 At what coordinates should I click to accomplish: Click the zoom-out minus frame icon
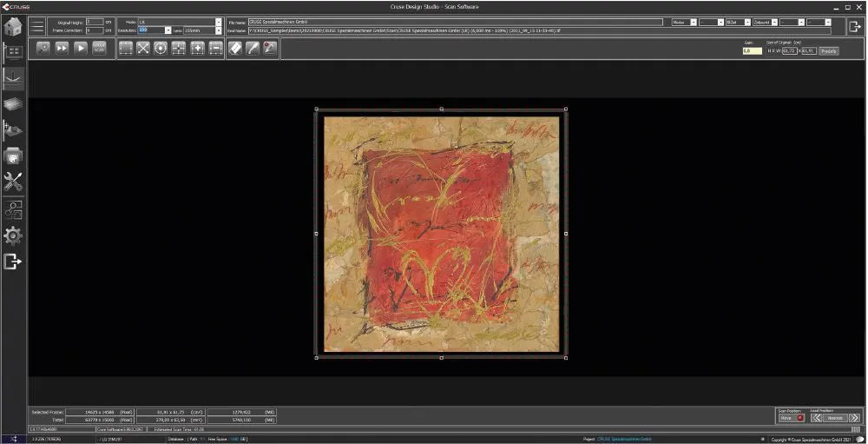(216, 49)
